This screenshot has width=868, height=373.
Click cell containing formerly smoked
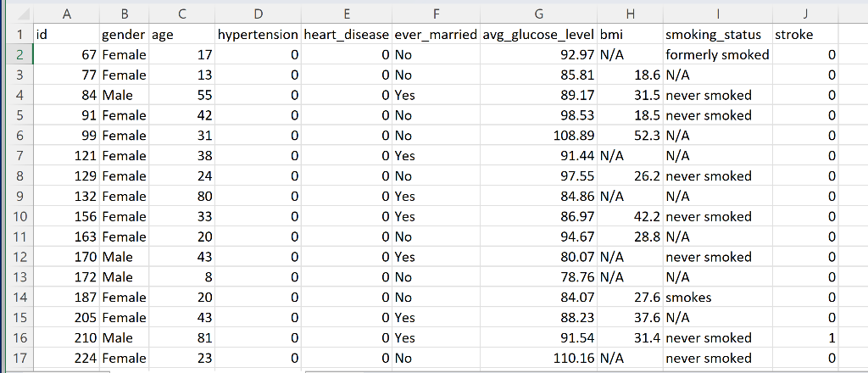pos(718,55)
